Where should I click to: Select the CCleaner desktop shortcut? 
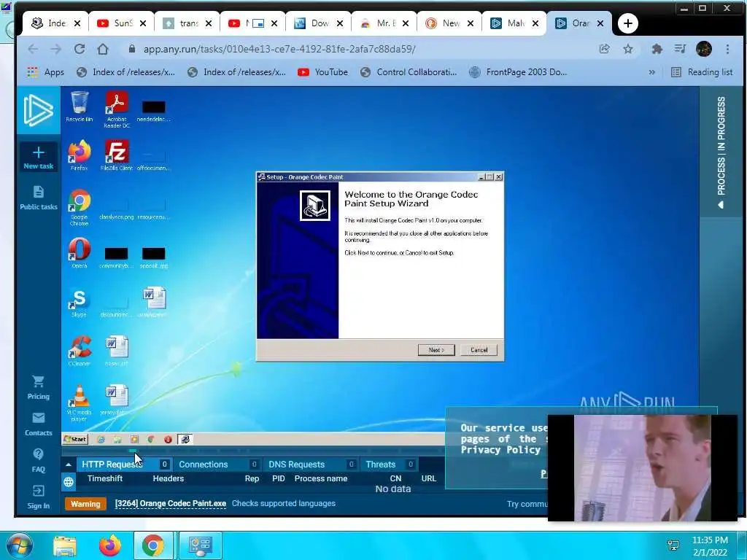(x=79, y=351)
